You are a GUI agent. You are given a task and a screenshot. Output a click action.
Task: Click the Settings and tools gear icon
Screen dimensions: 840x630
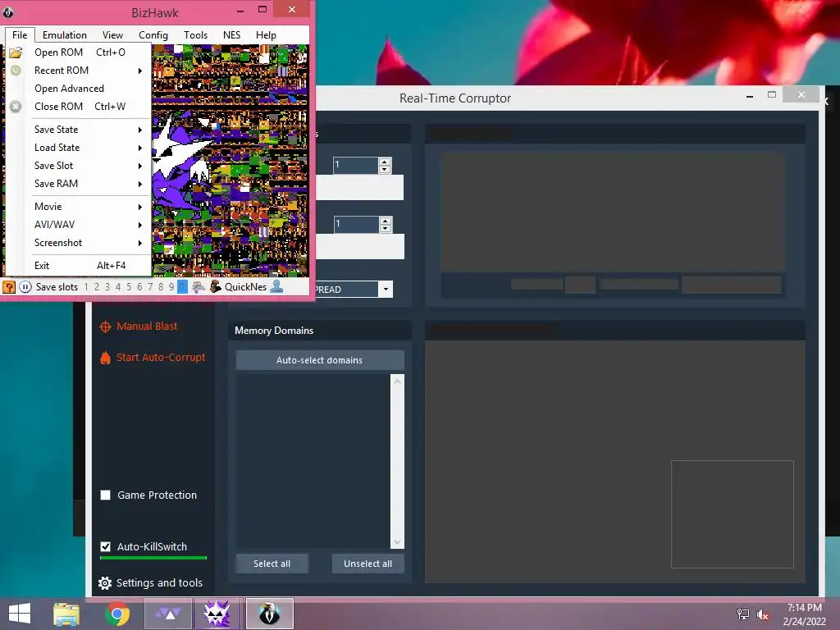[x=105, y=583]
